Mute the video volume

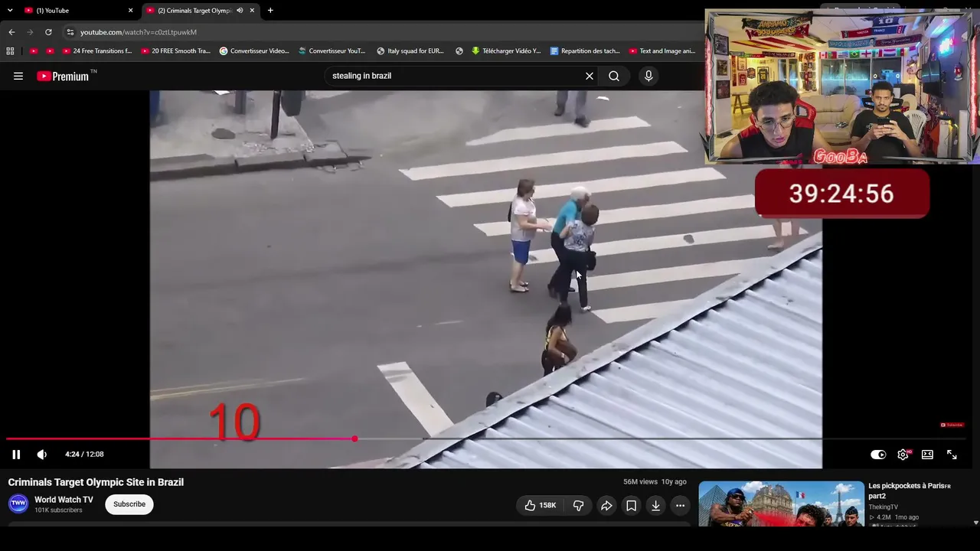click(x=42, y=455)
